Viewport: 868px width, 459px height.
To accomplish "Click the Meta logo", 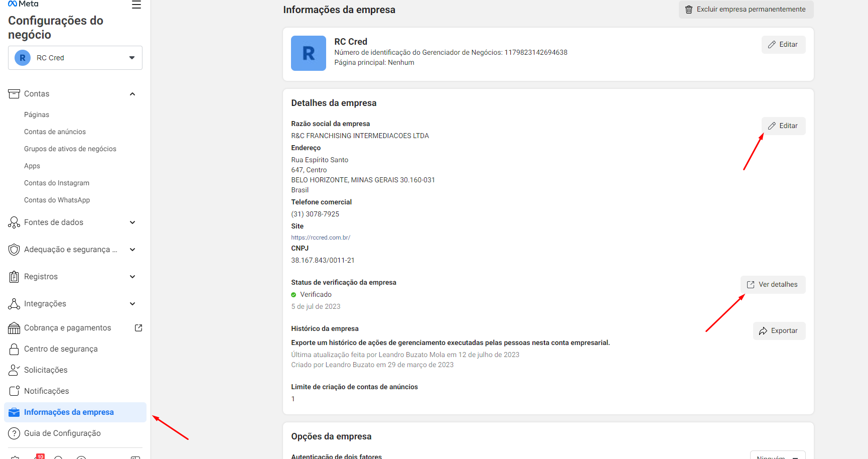I will [23, 4].
